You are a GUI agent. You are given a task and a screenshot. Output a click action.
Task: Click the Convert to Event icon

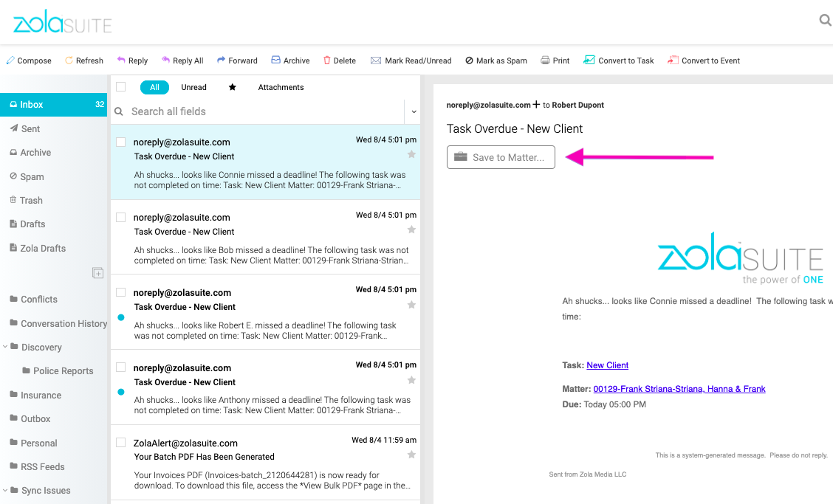tap(673, 60)
